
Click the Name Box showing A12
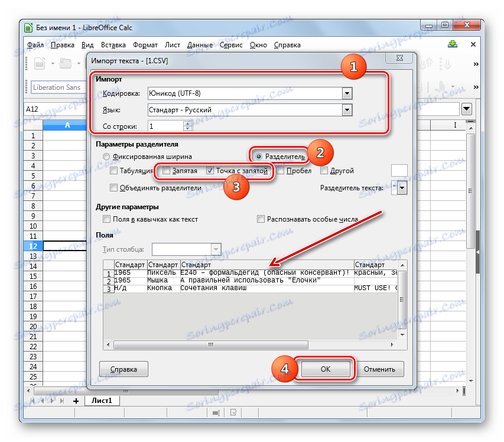point(54,109)
